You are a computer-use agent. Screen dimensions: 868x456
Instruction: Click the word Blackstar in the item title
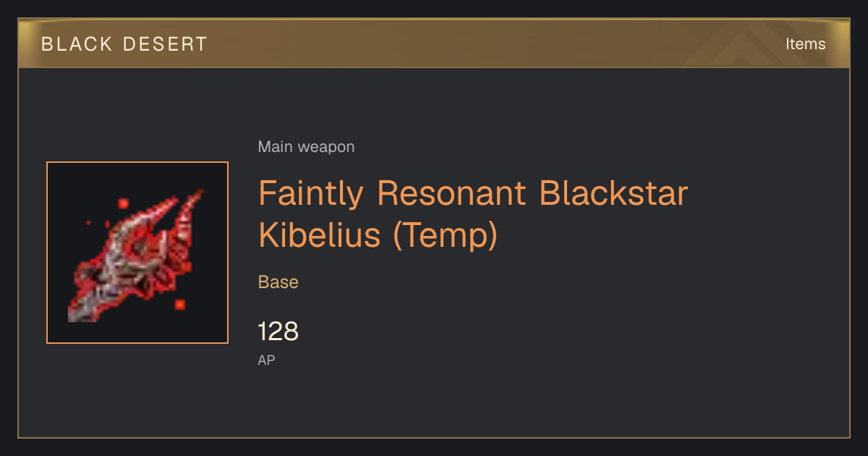(x=612, y=193)
